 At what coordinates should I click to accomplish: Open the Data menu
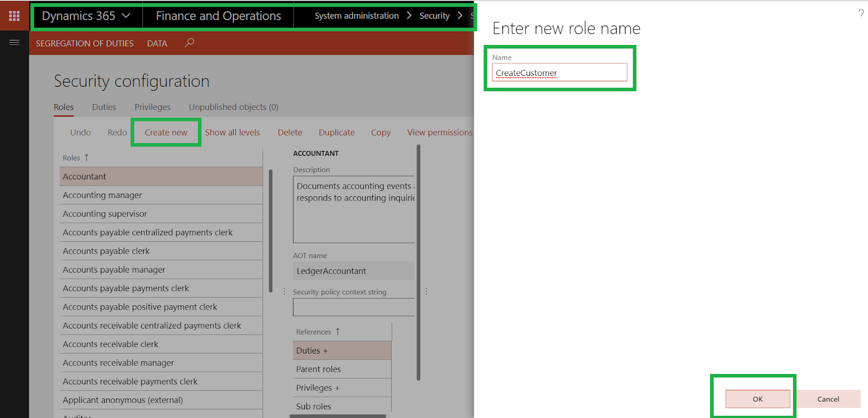(157, 43)
